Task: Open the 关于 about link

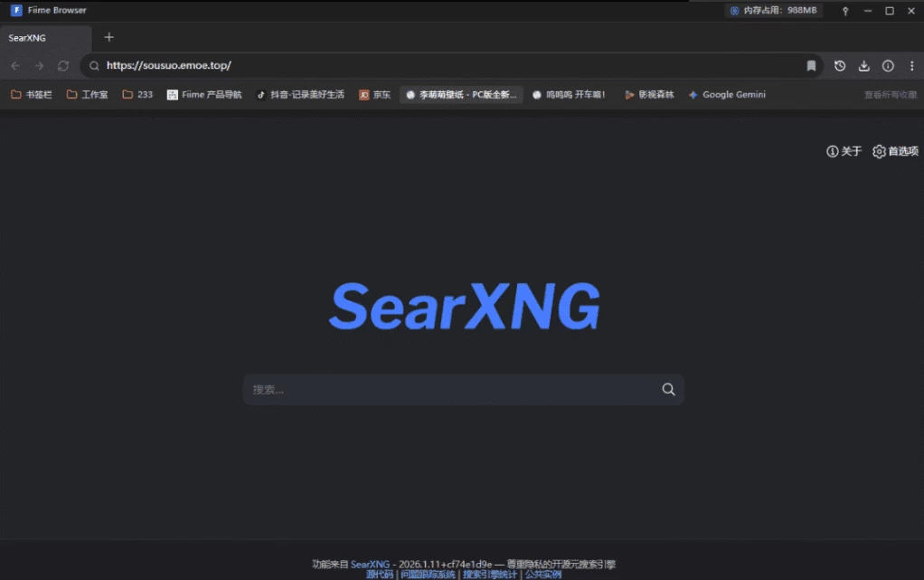Action: click(844, 152)
